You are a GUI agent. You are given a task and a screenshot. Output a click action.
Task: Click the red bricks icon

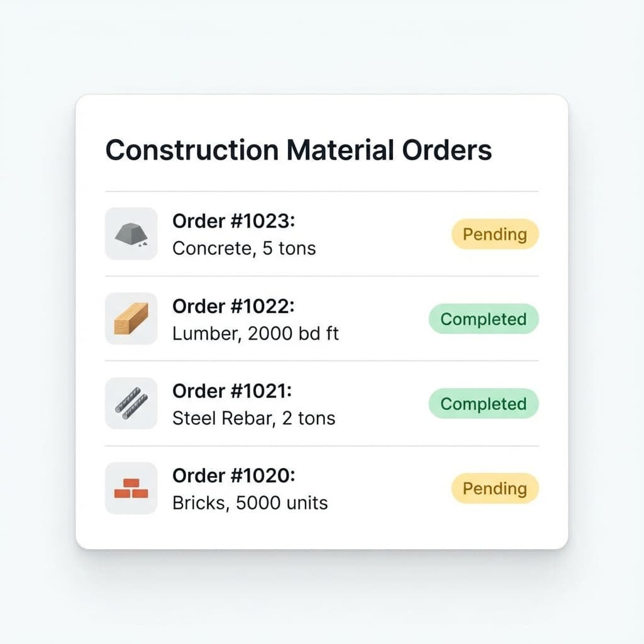click(x=131, y=489)
